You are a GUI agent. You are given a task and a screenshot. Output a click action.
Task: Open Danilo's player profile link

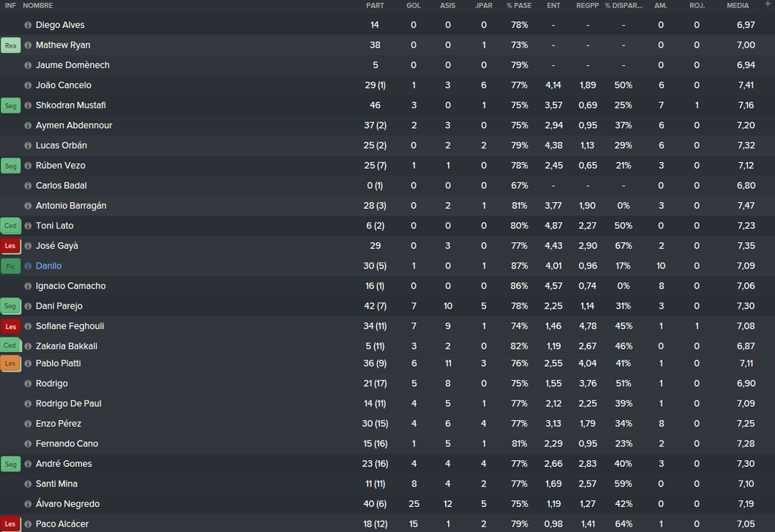click(x=48, y=266)
